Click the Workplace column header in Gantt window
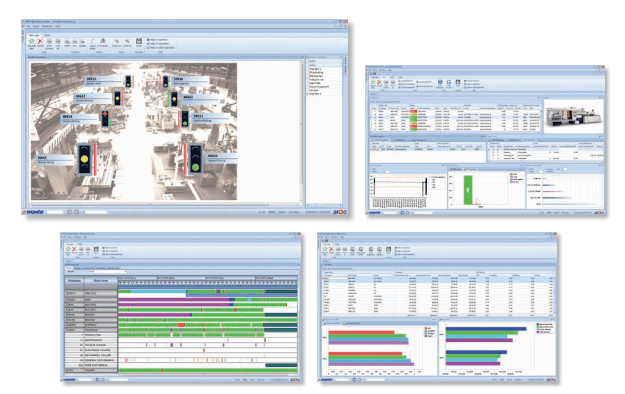Image resolution: width=625 pixels, height=394 pixels. pos(75,281)
